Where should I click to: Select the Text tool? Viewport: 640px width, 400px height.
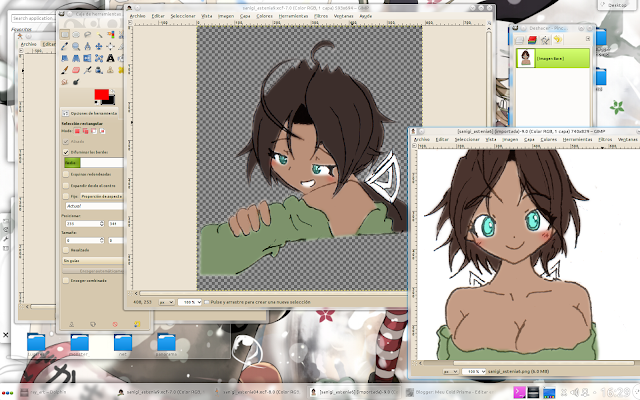[x=110, y=58]
